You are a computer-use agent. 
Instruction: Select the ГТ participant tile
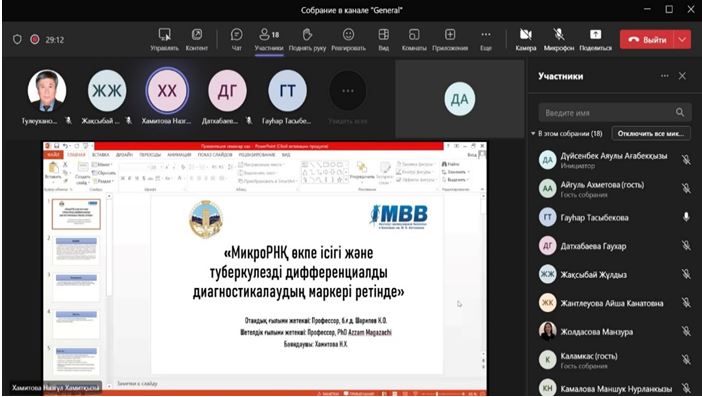287,91
